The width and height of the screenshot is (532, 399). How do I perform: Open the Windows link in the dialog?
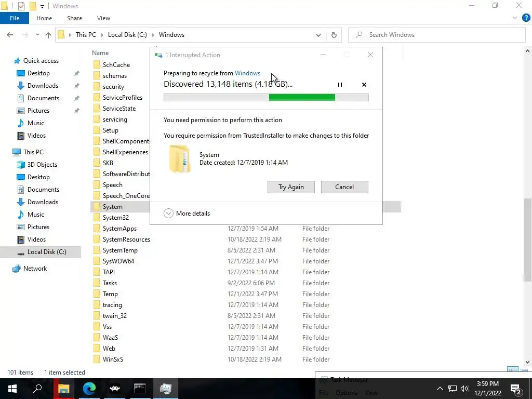[x=248, y=73]
